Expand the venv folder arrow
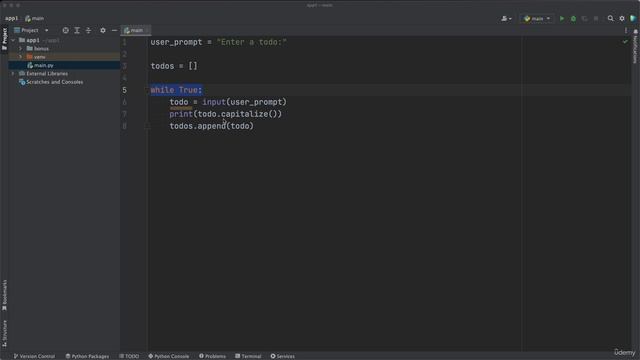This screenshot has width=640, height=360. tap(20, 57)
